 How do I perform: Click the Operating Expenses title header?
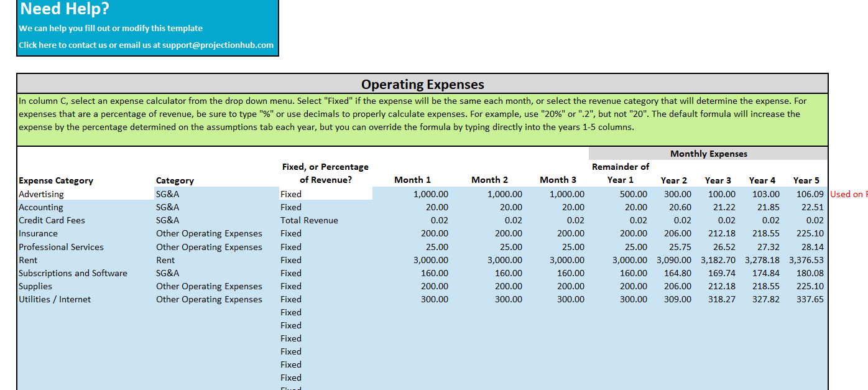(x=422, y=84)
